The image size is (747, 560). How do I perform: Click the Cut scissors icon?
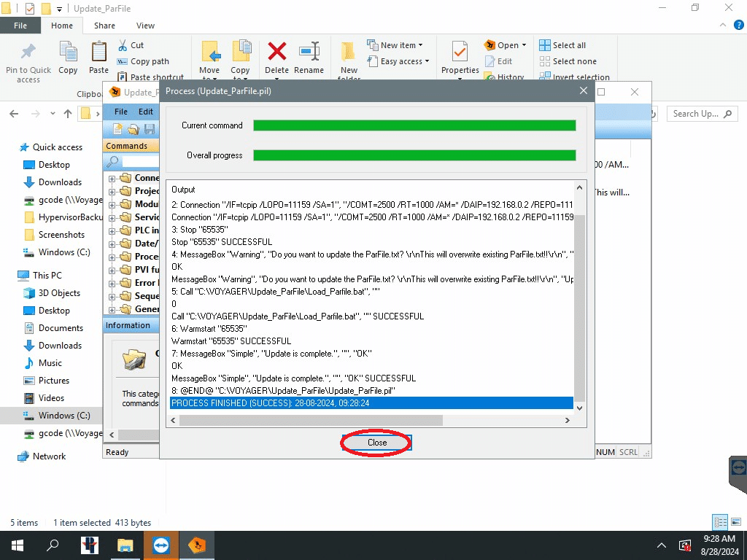coord(123,45)
